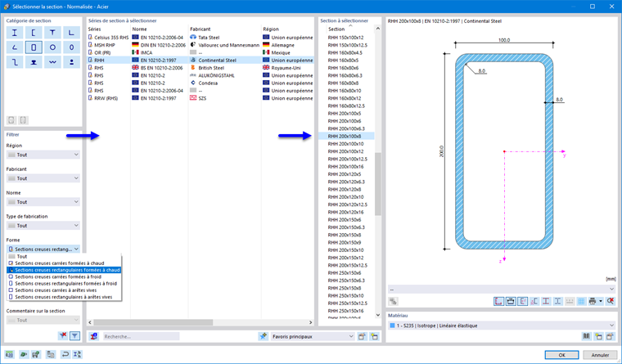This screenshot has width=622, height=364.
Task: Click the add-to-favorites pin star icon
Action: [x=263, y=336]
